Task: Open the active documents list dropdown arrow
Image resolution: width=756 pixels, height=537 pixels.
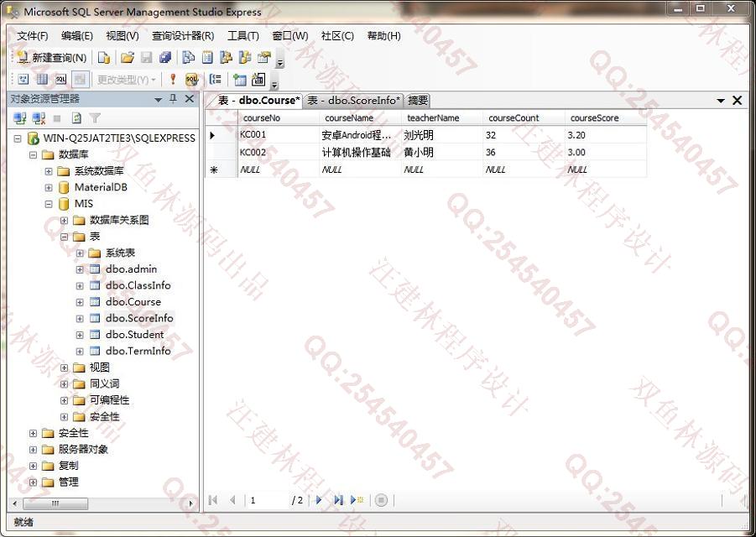Action: click(721, 101)
